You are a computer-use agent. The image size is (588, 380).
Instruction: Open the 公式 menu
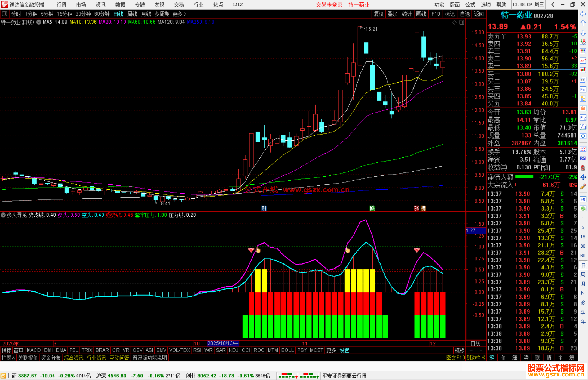point(470,4)
